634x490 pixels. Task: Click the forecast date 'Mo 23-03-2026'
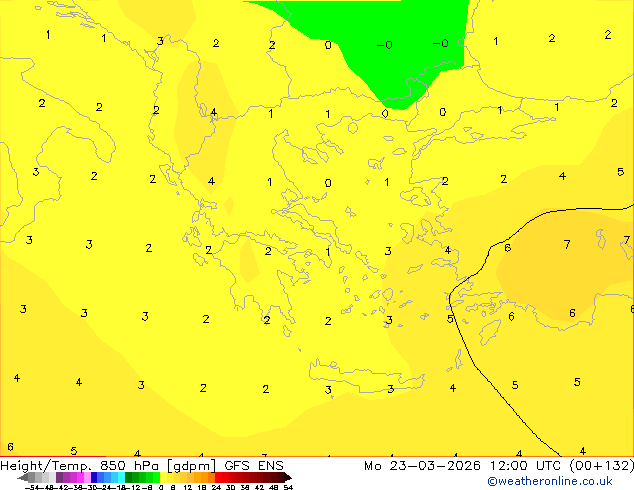[x=423, y=466]
